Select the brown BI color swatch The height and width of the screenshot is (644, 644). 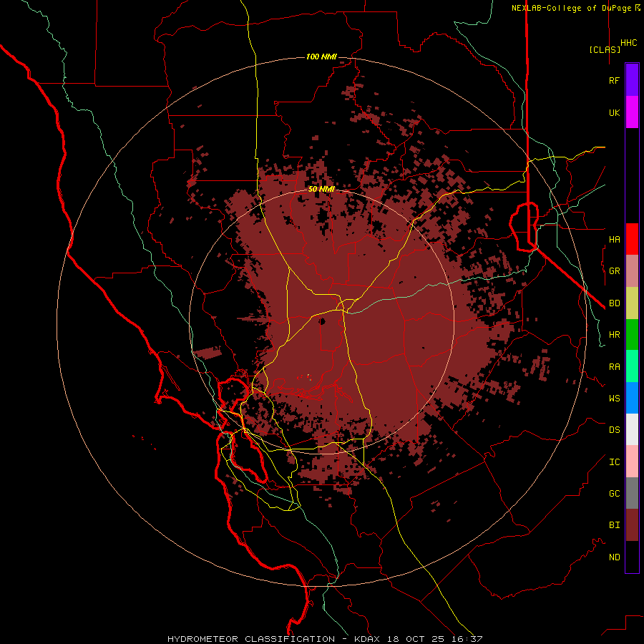tap(632, 525)
